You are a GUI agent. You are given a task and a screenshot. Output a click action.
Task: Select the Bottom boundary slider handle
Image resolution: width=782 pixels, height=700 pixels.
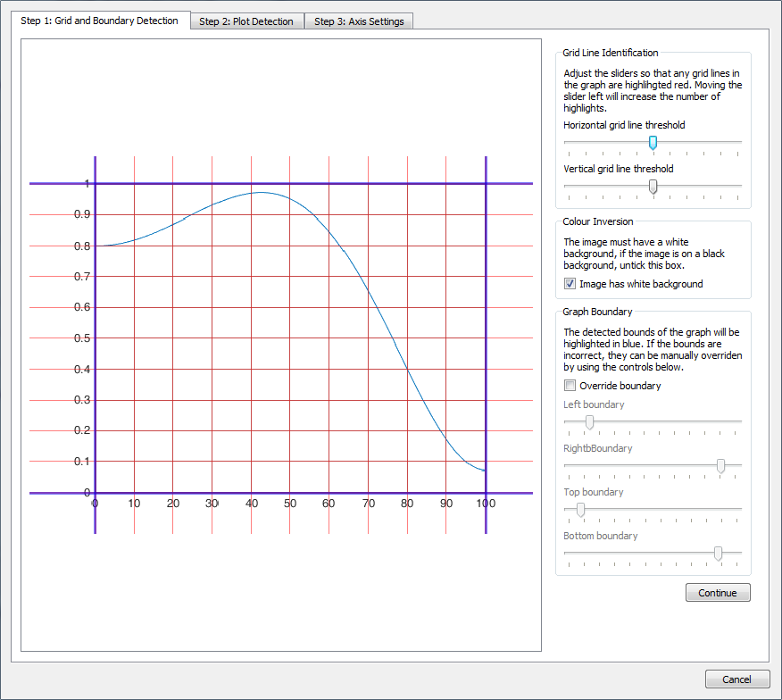[x=718, y=554]
